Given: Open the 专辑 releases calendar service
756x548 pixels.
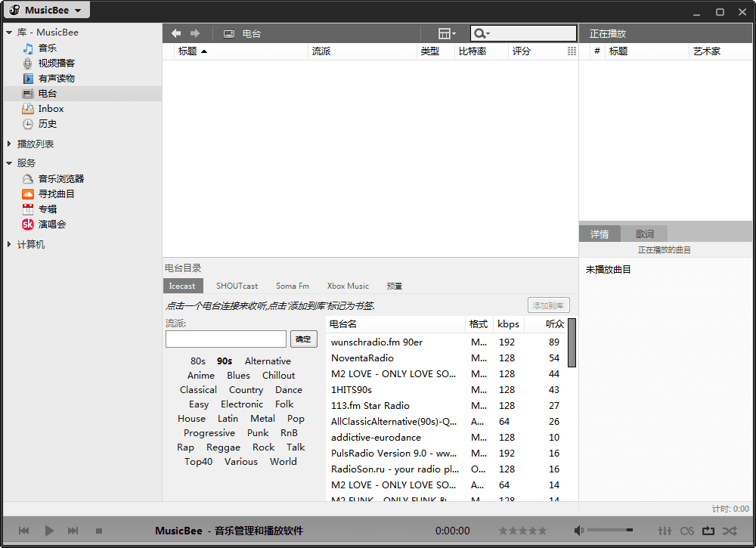Looking at the screenshot, I should click(x=47, y=209).
